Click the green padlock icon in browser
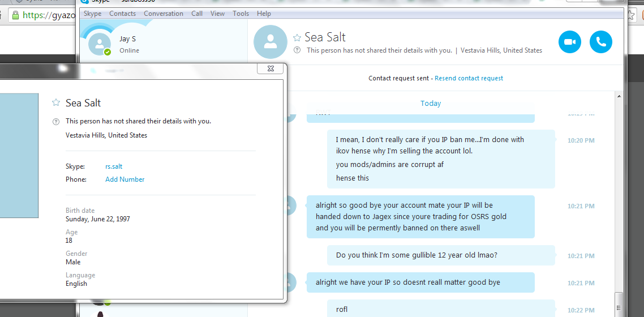The image size is (644, 317). click(15, 16)
